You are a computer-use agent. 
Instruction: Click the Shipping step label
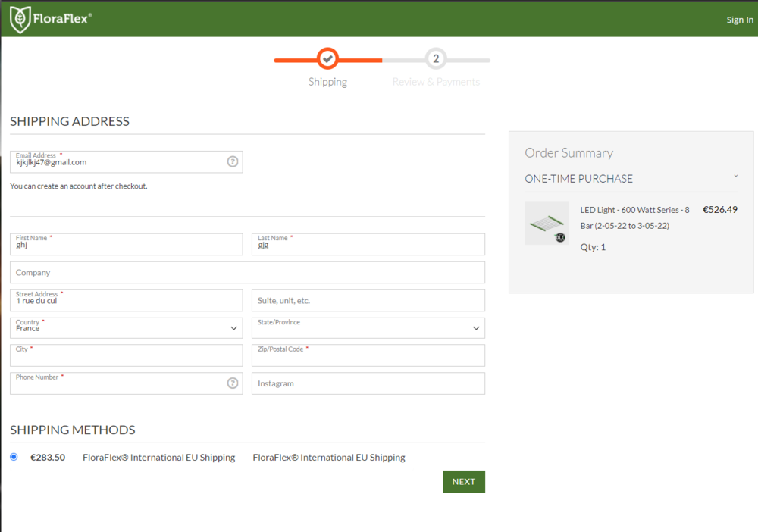pyautogui.click(x=327, y=82)
